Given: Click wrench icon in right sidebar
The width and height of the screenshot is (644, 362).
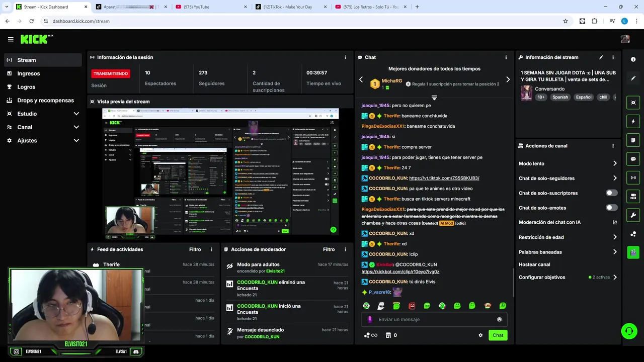Looking at the screenshot, I should pos(633,215).
